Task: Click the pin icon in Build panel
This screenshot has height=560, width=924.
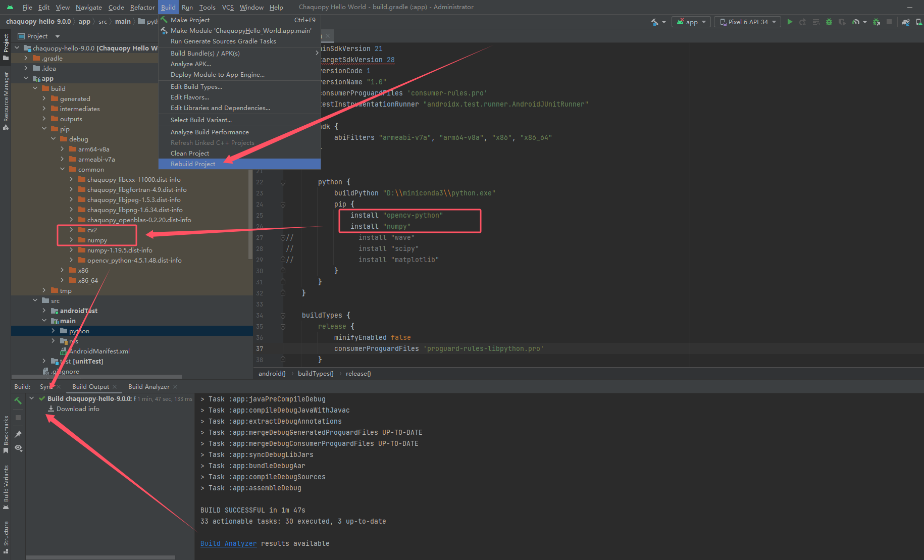Action: tap(18, 434)
